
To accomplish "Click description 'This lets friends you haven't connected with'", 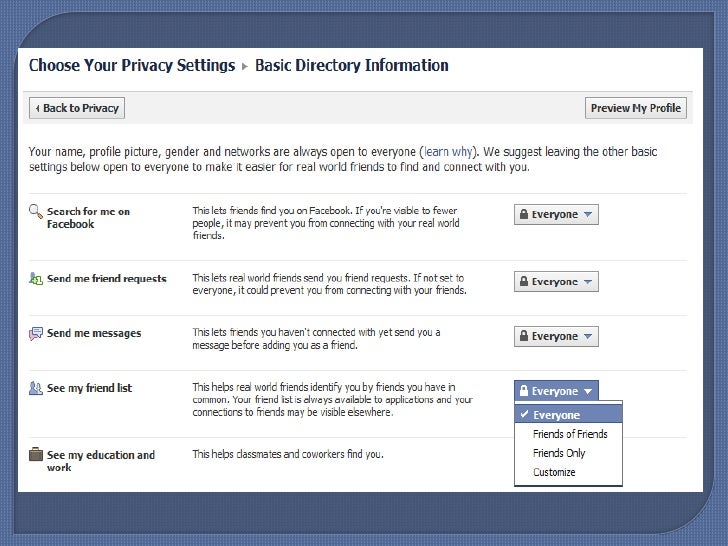I will click(316, 338).
